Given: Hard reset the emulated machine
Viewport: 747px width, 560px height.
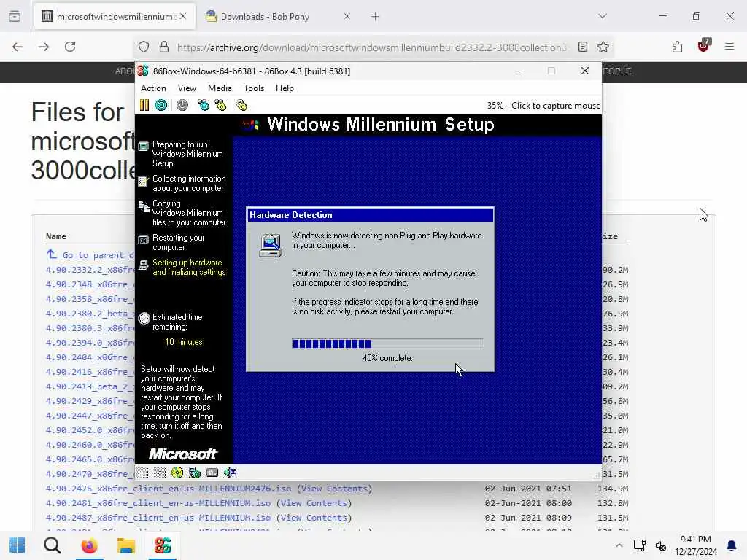Looking at the screenshot, I should click(x=161, y=105).
